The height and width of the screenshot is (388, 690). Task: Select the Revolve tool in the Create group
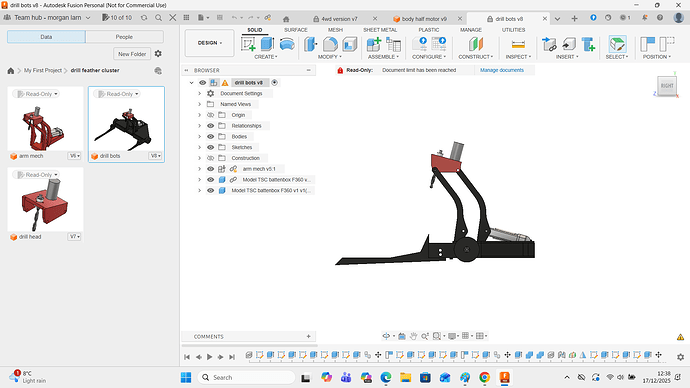287,44
